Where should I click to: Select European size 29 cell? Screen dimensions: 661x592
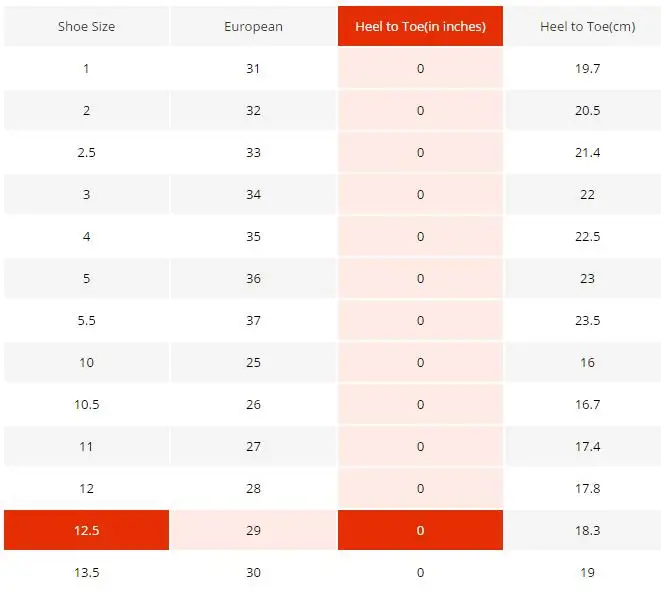click(253, 530)
